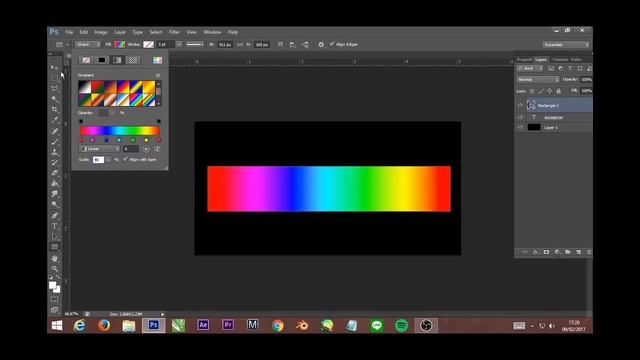The width and height of the screenshot is (640, 360).
Task: Click the stroke swatch in options bar
Action: [148, 44]
